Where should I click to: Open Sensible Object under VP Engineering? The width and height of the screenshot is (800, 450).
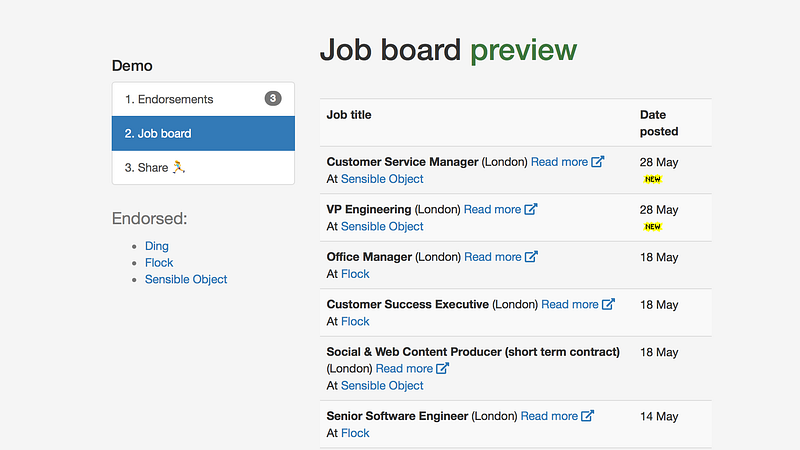tap(382, 227)
